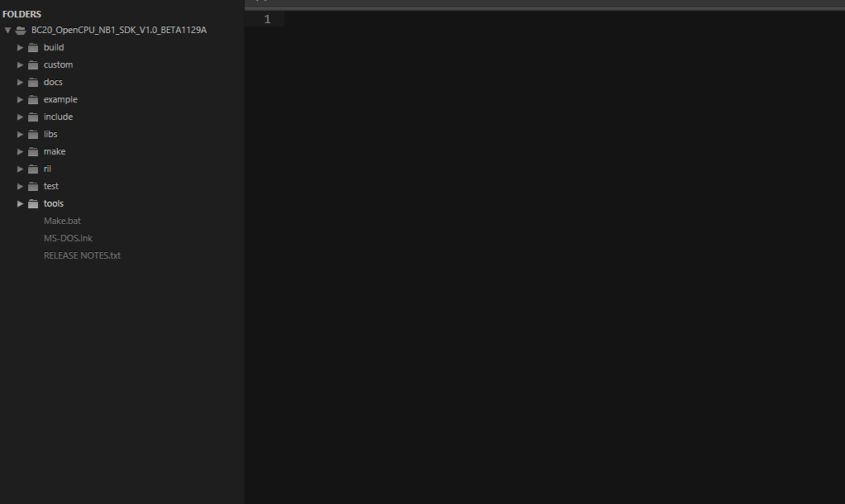This screenshot has height=504, width=845.
Task: Select the test folder label
Action: pyautogui.click(x=51, y=186)
